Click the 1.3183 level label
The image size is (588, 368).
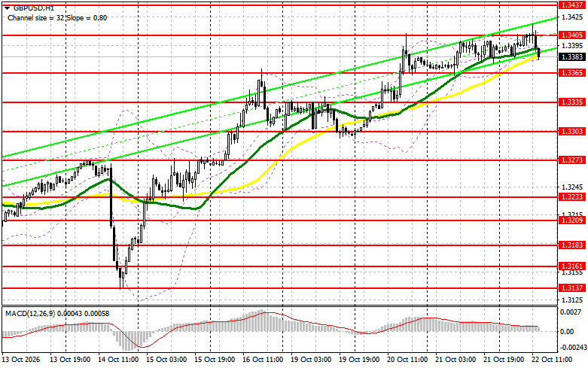[572, 245]
